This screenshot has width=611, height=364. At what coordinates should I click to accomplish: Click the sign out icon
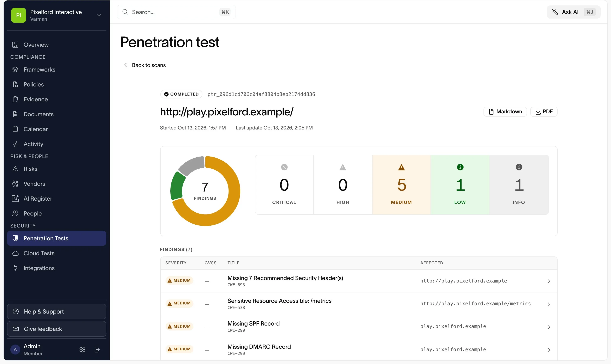coord(97,350)
